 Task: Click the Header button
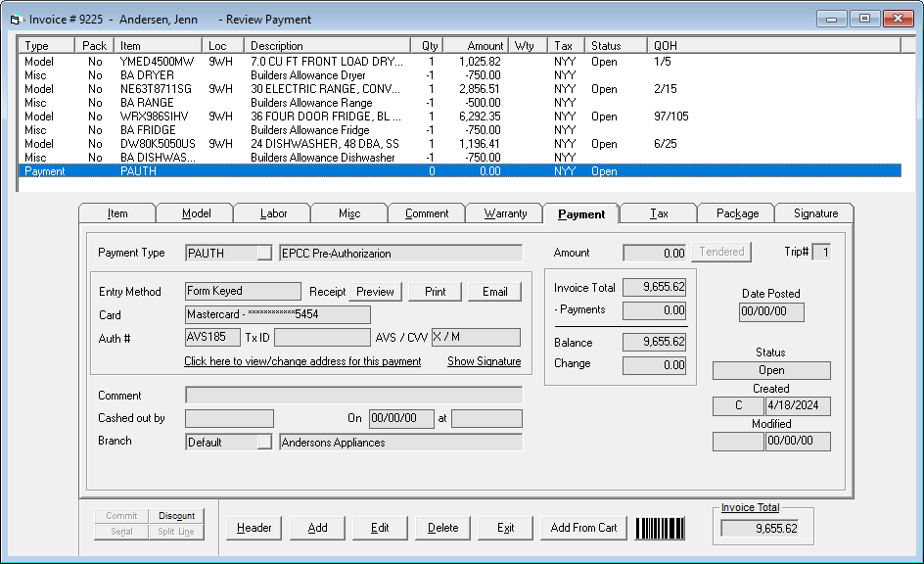click(x=254, y=528)
